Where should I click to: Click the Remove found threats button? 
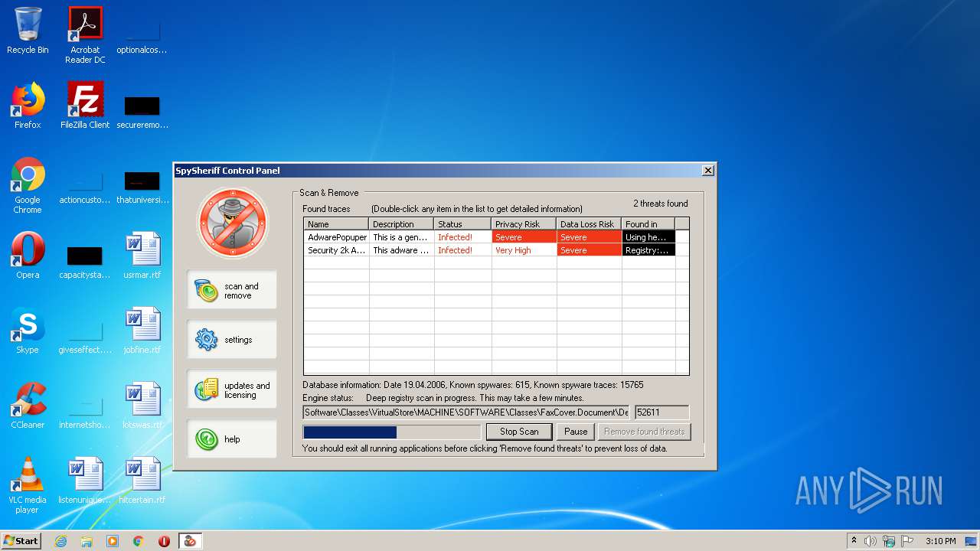[x=644, y=432]
